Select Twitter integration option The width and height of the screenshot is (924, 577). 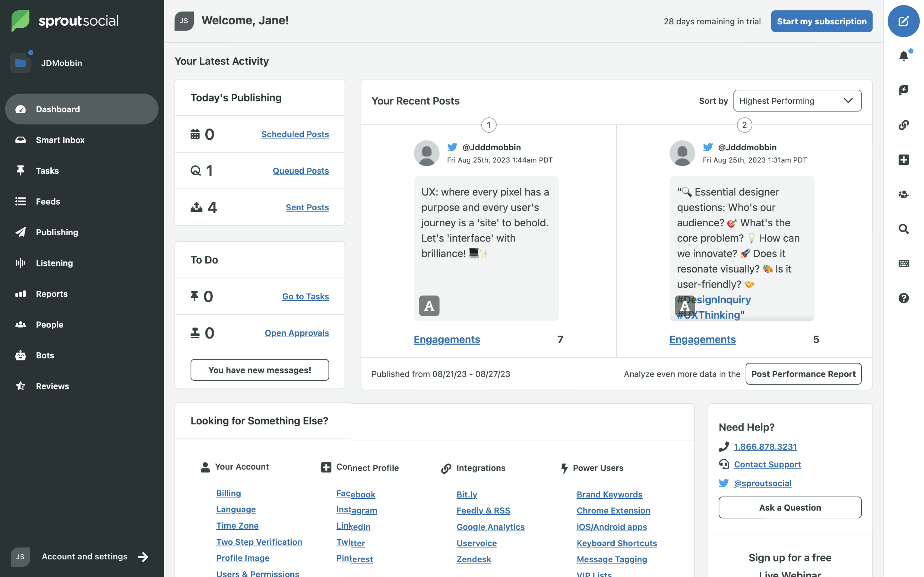[351, 542]
